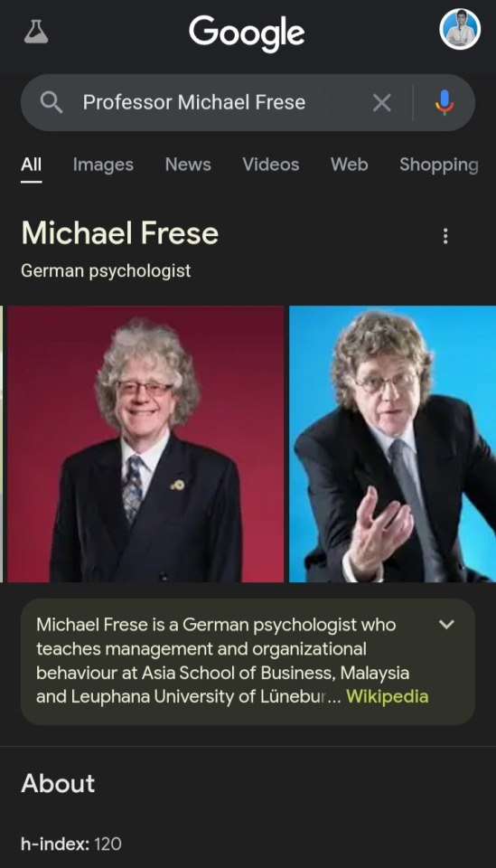Viewport: 496px width, 868px height.
Task: Tap the magnifying glass search icon
Action: (51, 102)
